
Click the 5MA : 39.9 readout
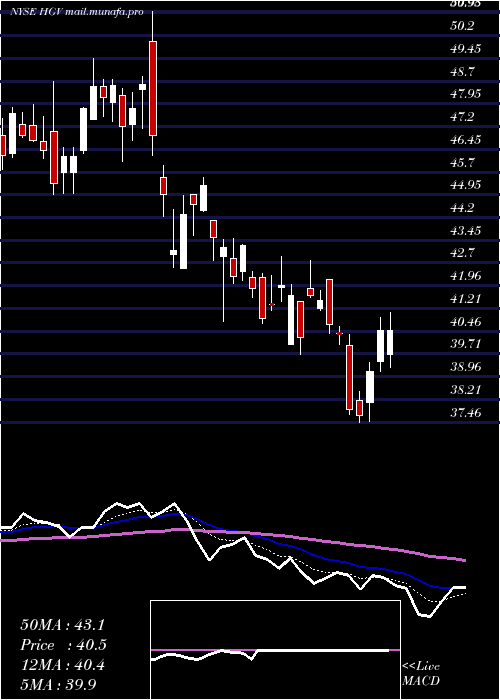[x=58, y=684]
